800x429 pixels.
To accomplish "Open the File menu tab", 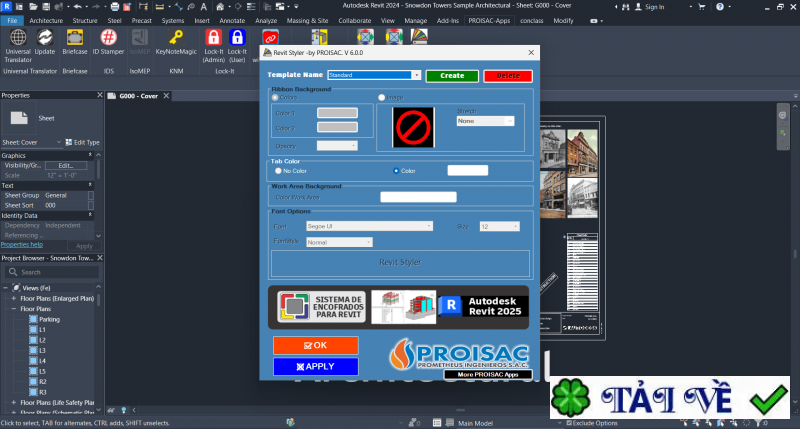I will click(x=12, y=20).
